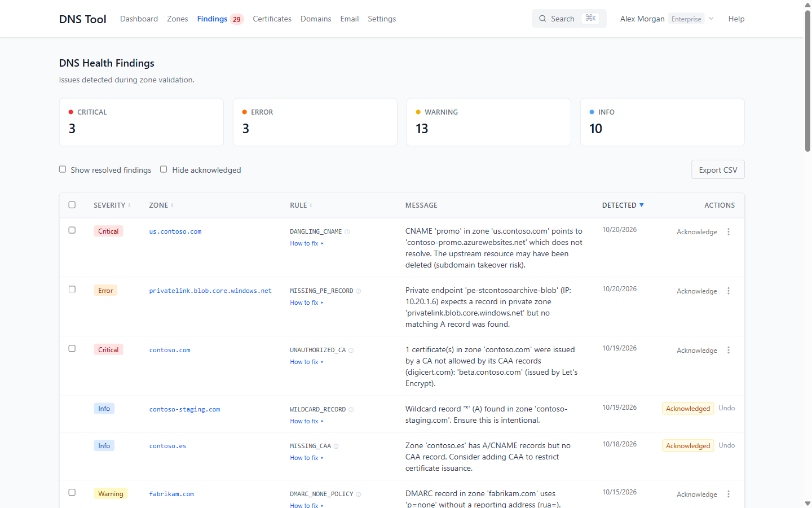Sort the table by the Severity column

pos(112,205)
